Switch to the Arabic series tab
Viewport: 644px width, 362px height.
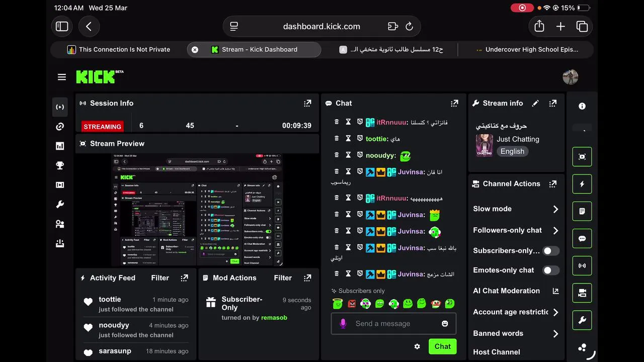pos(391,49)
